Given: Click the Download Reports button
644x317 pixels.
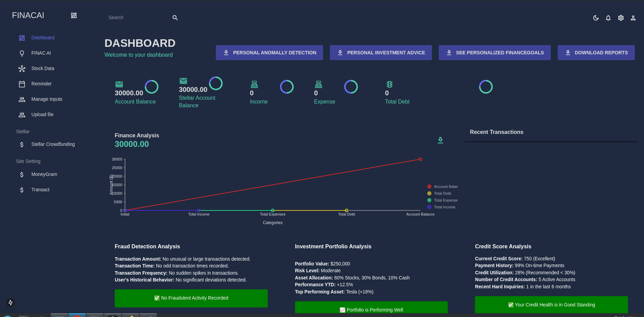Looking at the screenshot, I should 596,52.
